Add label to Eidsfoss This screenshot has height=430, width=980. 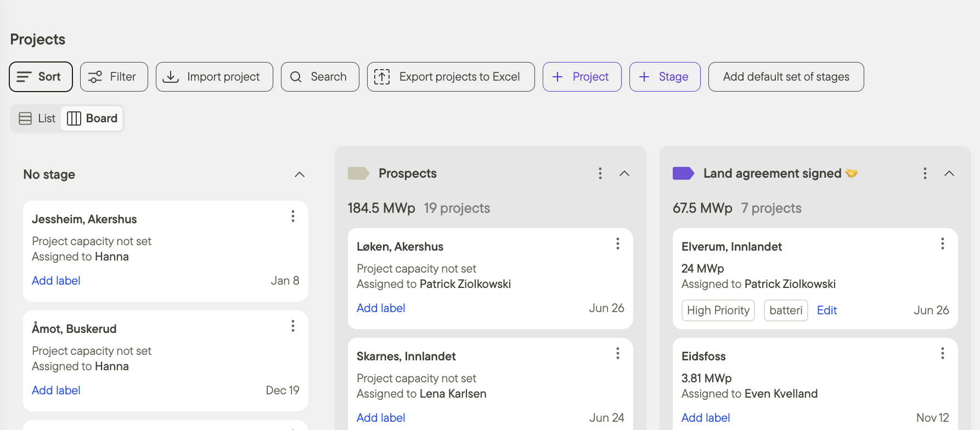point(706,418)
